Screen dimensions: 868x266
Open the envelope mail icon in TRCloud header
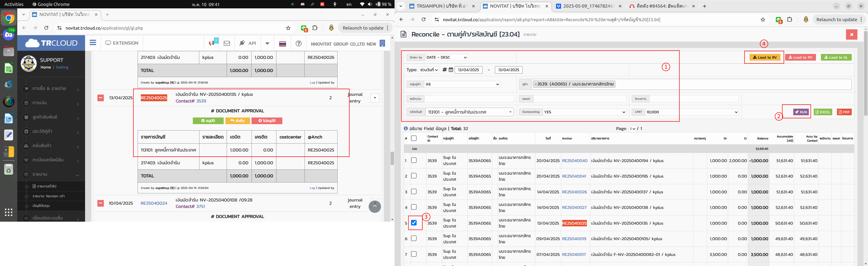[x=227, y=43]
